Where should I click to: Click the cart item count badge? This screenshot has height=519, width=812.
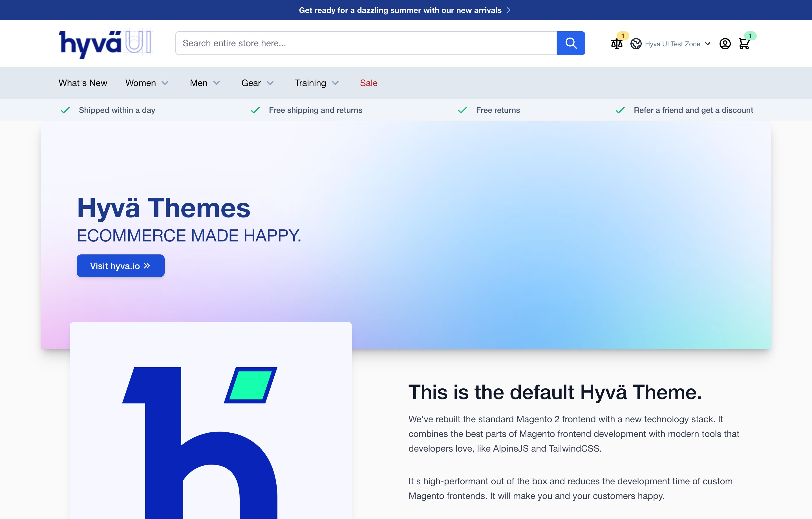click(x=750, y=36)
